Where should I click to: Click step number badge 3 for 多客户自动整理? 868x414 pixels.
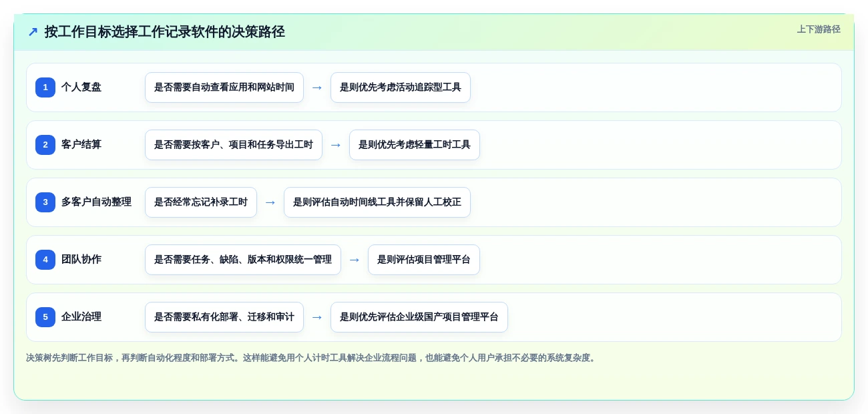45,202
